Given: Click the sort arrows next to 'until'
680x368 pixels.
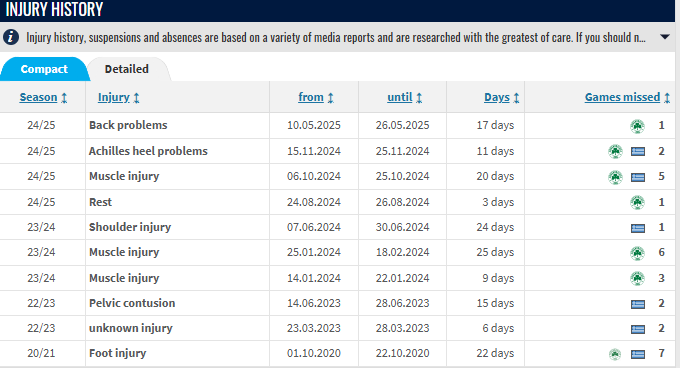Looking at the screenshot, I should pyautogui.click(x=419, y=98).
